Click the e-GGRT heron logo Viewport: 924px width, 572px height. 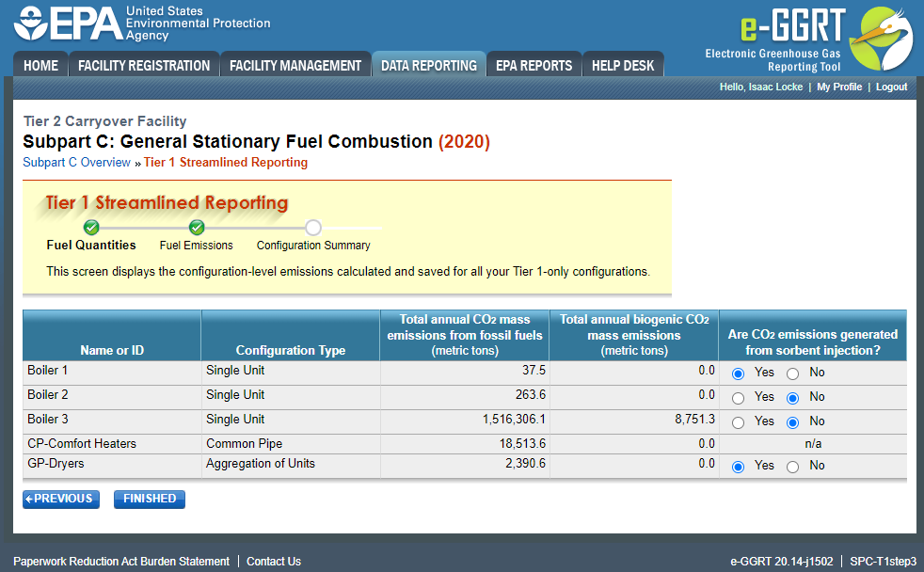[881, 39]
